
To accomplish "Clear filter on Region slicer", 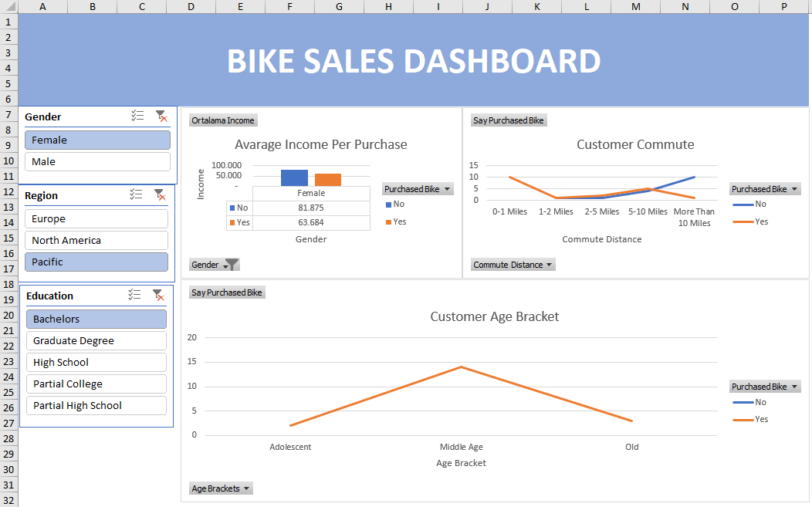I will point(159,194).
